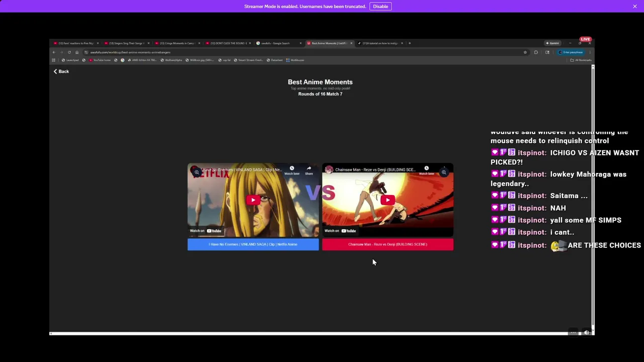644x362 pixels.
Task: Click Watch later on Chainsaw Man video
Action: [426, 170]
